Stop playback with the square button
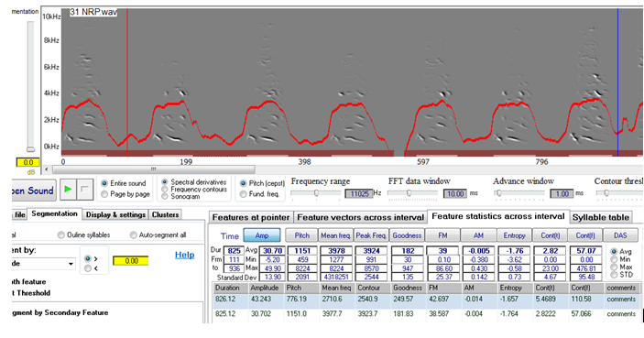The height and width of the screenshot is (338, 644). click(84, 190)
